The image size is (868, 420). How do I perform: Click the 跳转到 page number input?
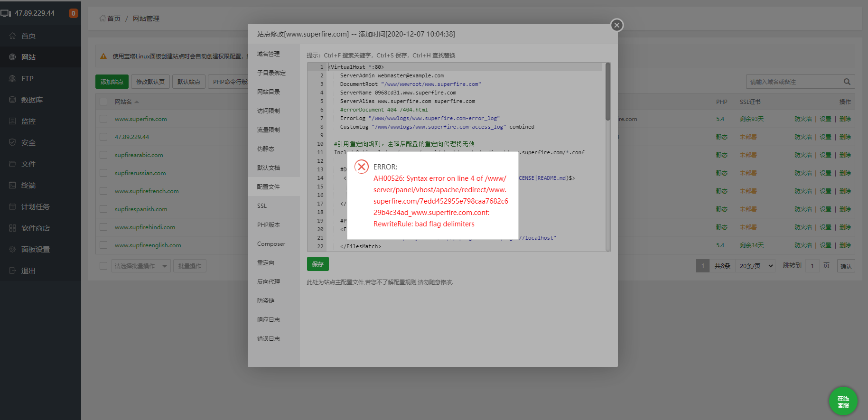tap(812, 266)
